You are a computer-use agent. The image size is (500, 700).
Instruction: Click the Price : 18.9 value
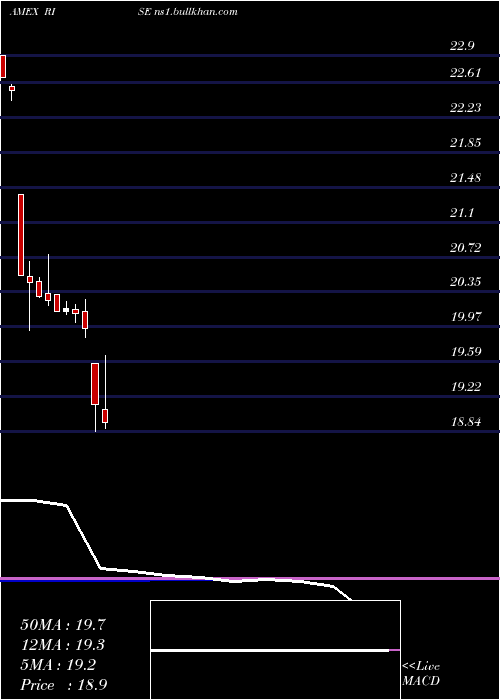click(63, 684)
